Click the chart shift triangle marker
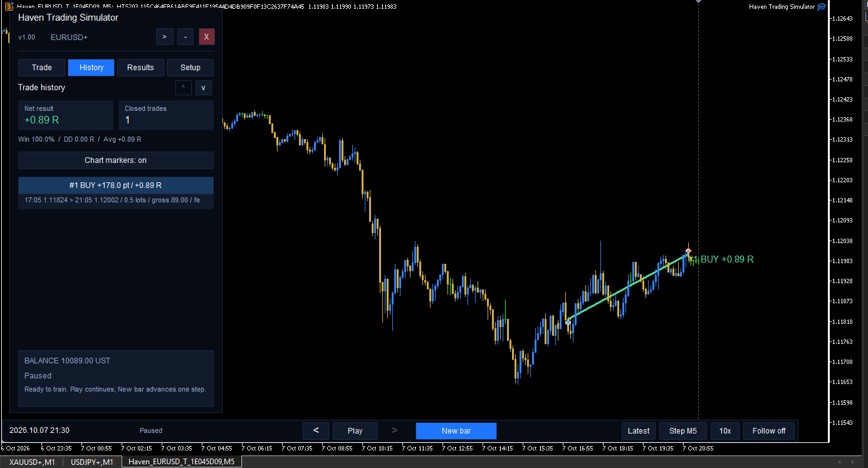Image resolution: width=868 pixels, height=468 pixels. pos(699,2)
